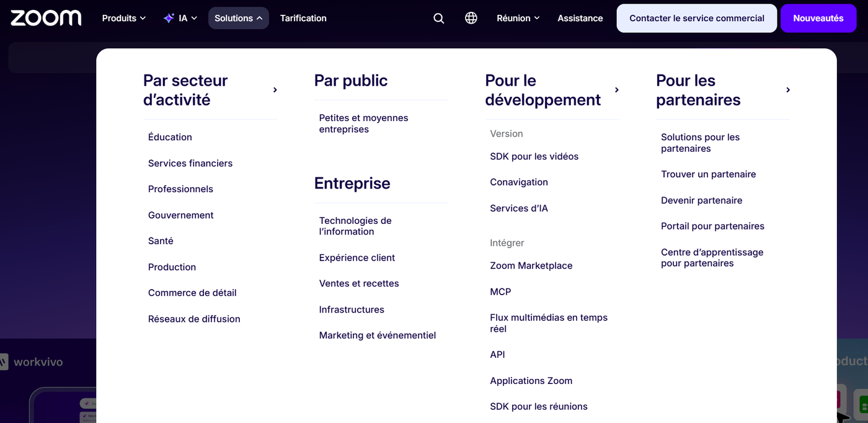Click the Entreprise heading
The width and height of the screenshot is (868, 423).
(352, 184)
